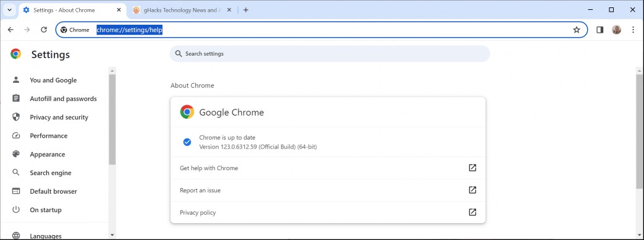
Task: Open Privacy policy link
Action: click(328, 212)
